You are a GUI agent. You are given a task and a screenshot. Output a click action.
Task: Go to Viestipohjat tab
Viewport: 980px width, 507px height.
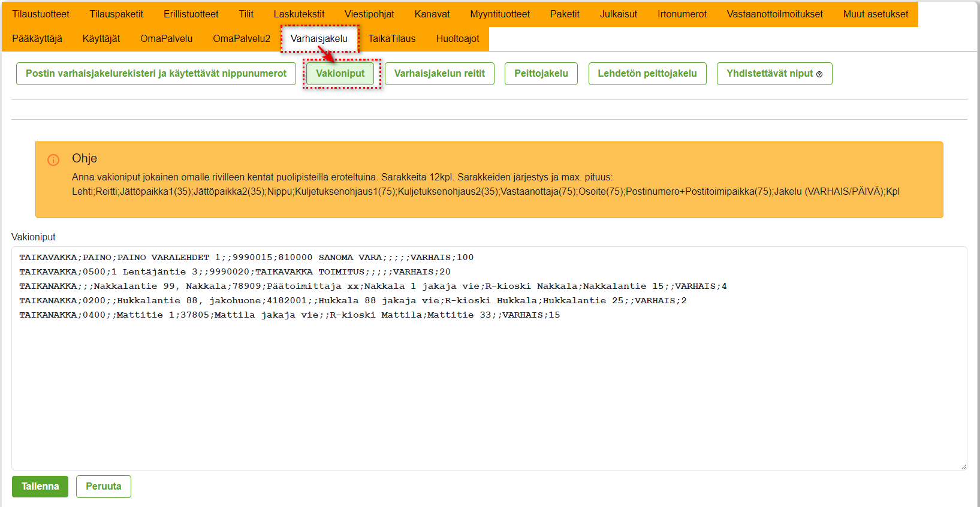pos(369,14)
